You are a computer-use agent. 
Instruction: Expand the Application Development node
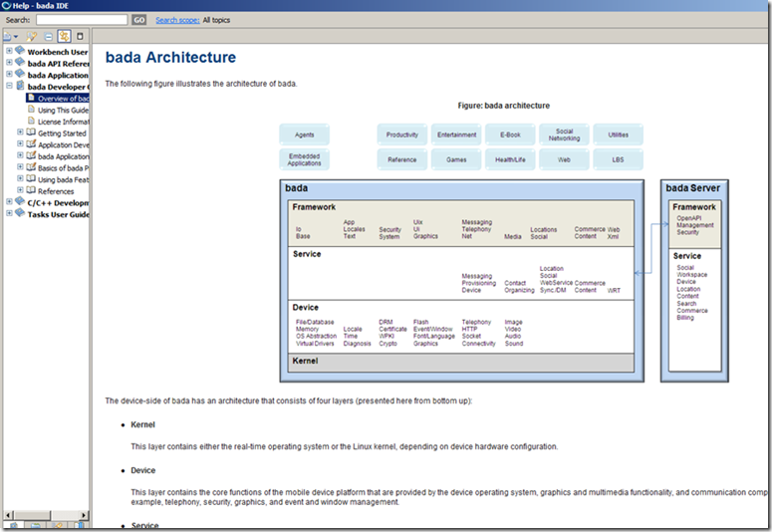[x=20, y=143]
